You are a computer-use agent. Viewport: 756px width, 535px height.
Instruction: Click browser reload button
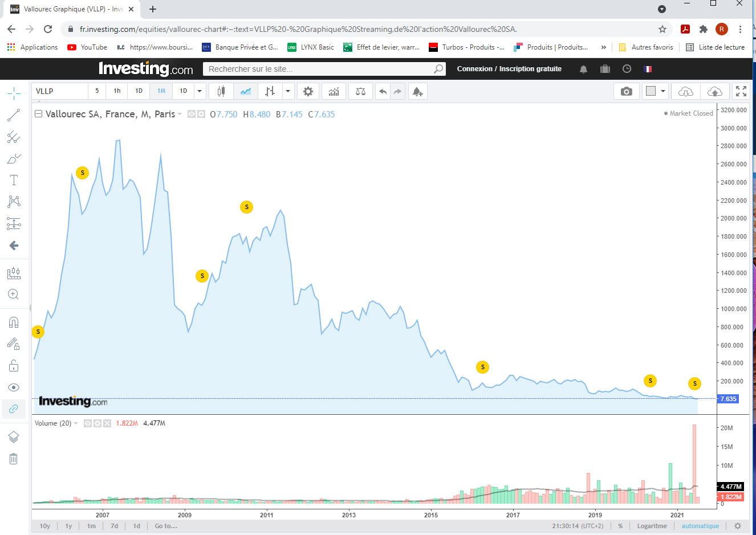[48, 29]
